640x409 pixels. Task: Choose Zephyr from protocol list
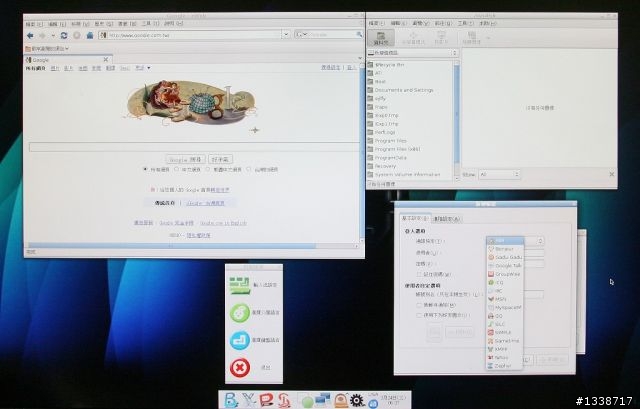[x=504, y=366]
